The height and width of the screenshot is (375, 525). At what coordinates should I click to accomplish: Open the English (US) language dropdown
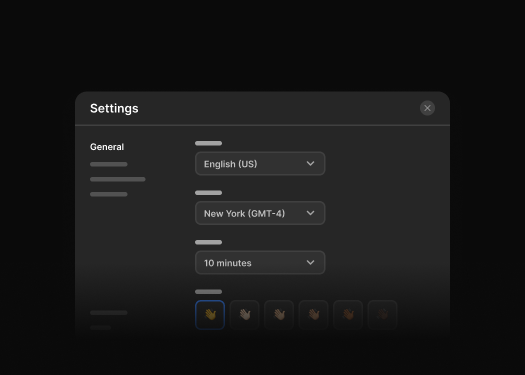tap(260, 164)
